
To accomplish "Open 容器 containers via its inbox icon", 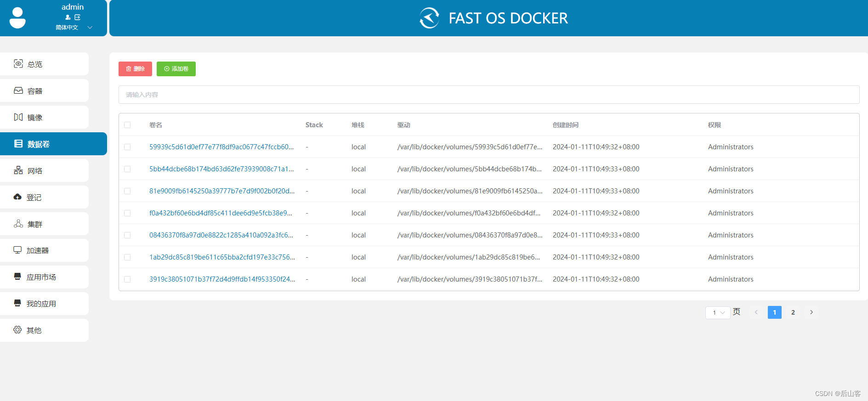I will pyautogui.click(x=18, y=90).
